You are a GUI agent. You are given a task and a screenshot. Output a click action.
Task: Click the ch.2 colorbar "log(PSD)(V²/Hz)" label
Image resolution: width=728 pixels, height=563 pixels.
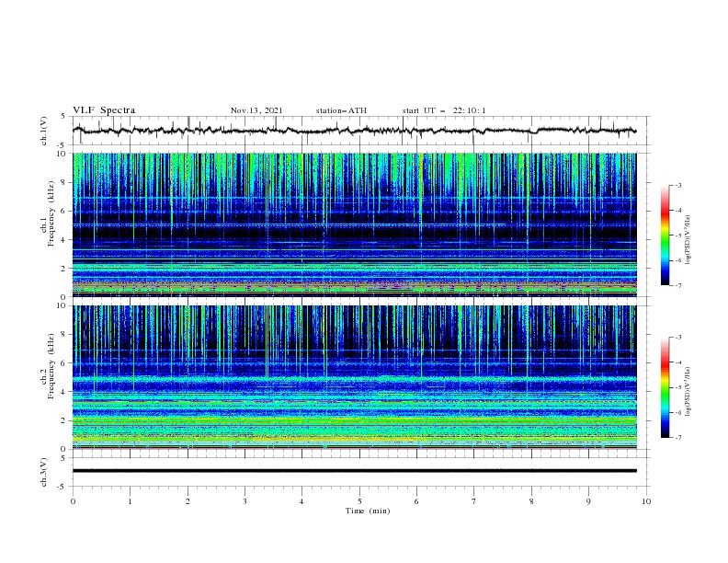coord(688,392)
